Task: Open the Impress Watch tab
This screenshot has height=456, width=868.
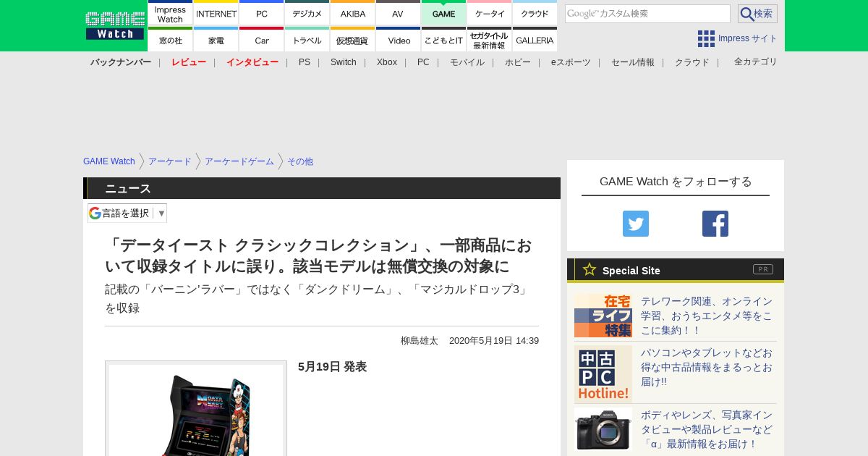Action: click(171, 13)
